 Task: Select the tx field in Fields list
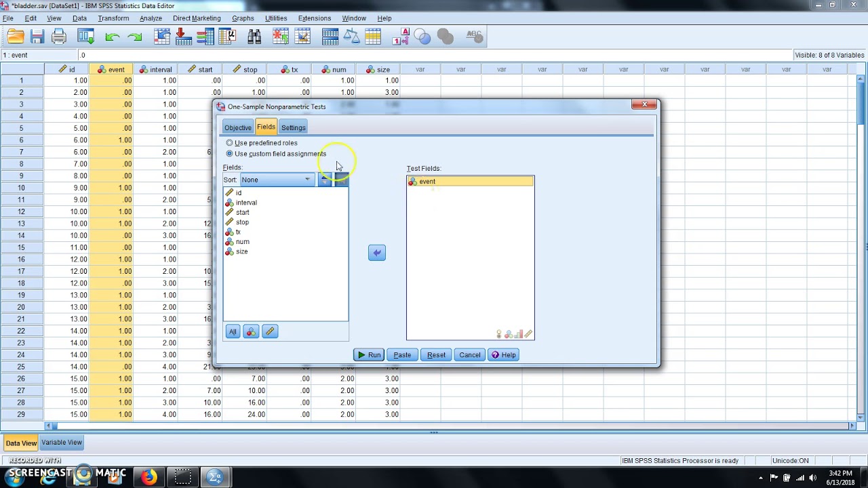tap(285, 232)
